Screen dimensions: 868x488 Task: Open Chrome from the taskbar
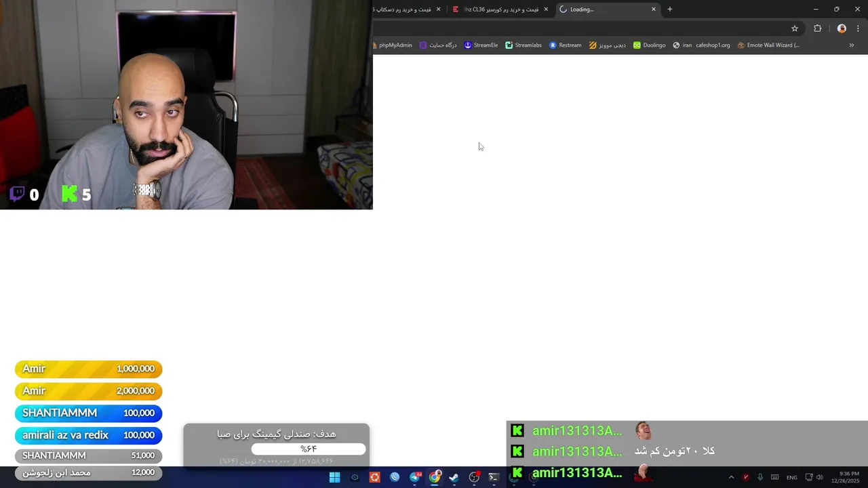click(435, 477)
